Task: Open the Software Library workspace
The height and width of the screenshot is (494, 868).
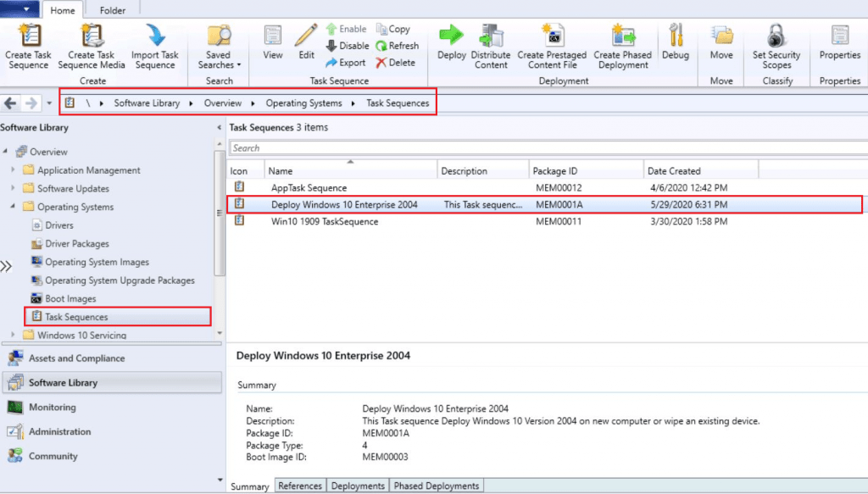Action: point(113,382)
